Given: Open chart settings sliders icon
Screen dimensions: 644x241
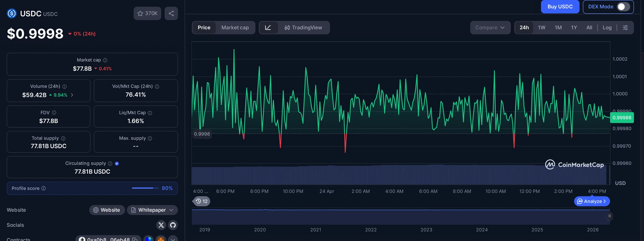Looking at the screenshot, I should coord(625,27).
